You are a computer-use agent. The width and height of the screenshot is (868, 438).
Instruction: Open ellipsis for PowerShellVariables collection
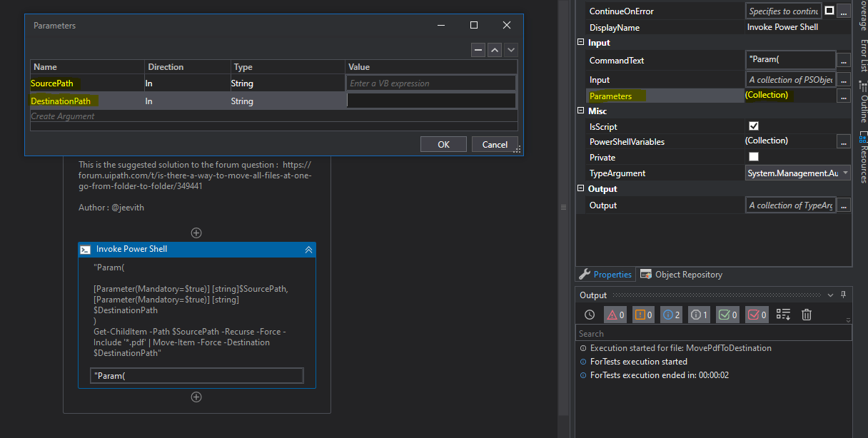point(844,142)
